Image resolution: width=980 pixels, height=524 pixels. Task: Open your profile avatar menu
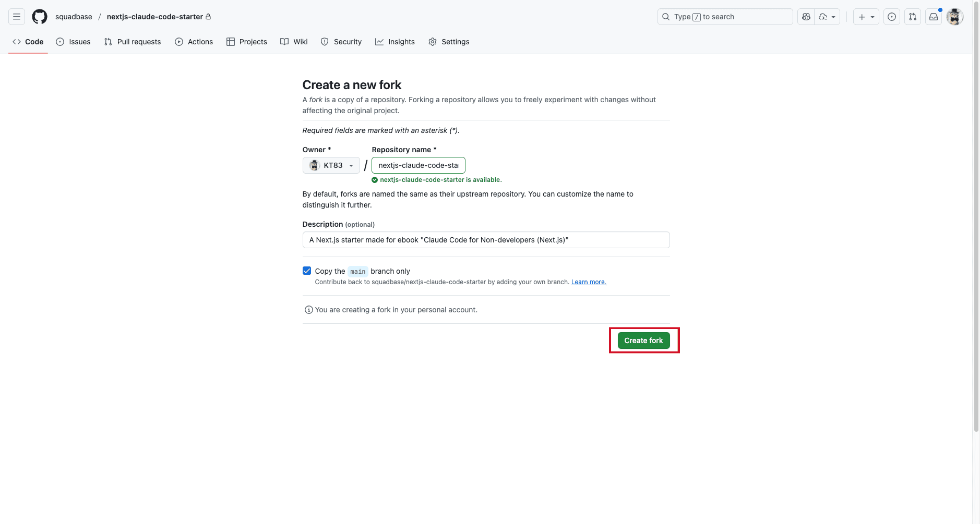pyautogui.click(x=954, y=16)
